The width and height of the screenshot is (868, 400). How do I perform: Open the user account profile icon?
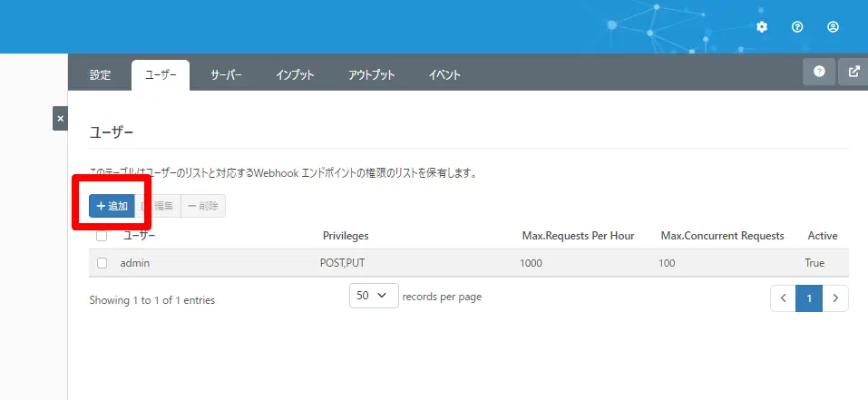(833, 26)
